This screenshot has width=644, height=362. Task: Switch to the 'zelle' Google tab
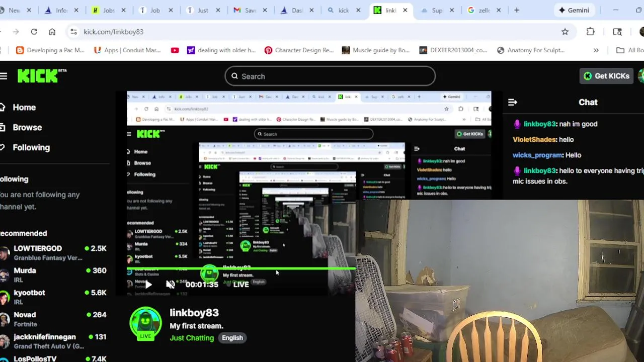(484, 10)
